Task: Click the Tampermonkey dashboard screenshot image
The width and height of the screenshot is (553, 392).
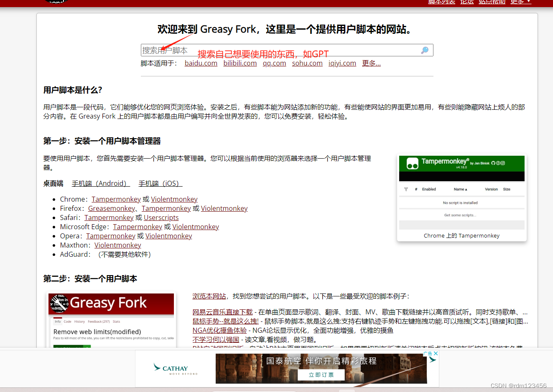Action: click(x=462, y=192)
